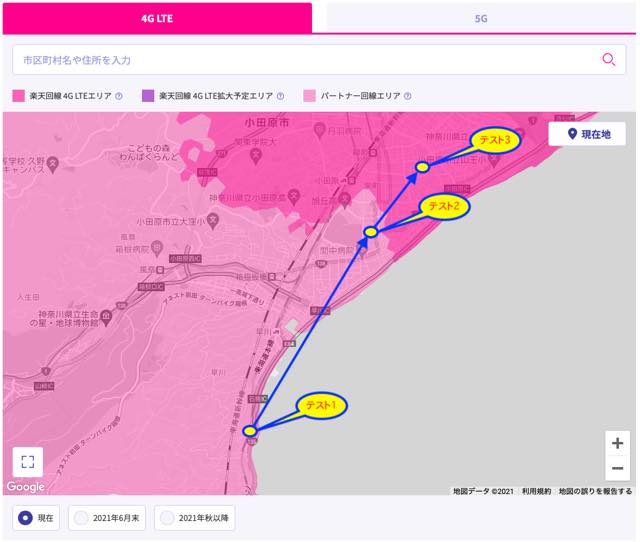Image resolution: width=640 pixels, height=542 pixels.
Task: Click the こどもの森わんぱくらんど label
Action: click(149, 152)
